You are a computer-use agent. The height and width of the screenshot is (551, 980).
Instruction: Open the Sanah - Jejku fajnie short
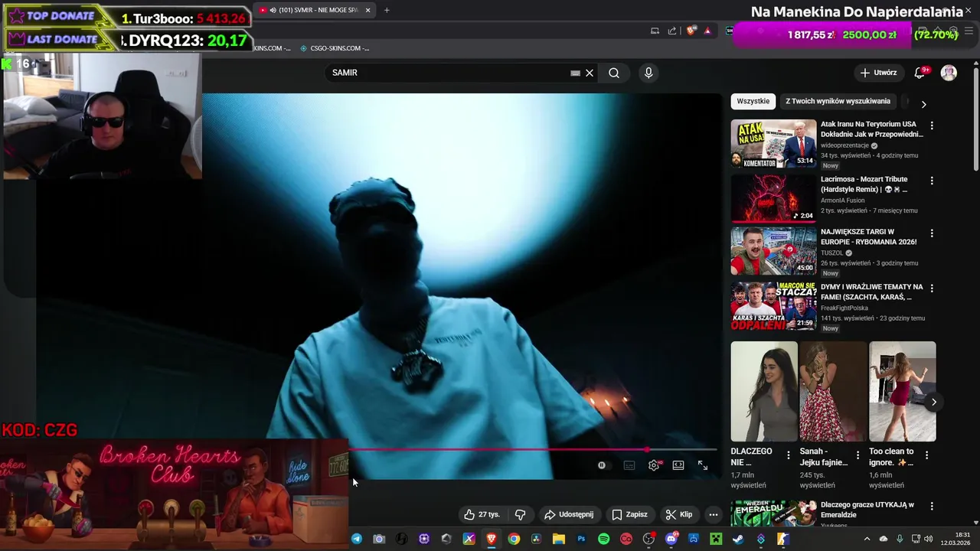[833, 391]
